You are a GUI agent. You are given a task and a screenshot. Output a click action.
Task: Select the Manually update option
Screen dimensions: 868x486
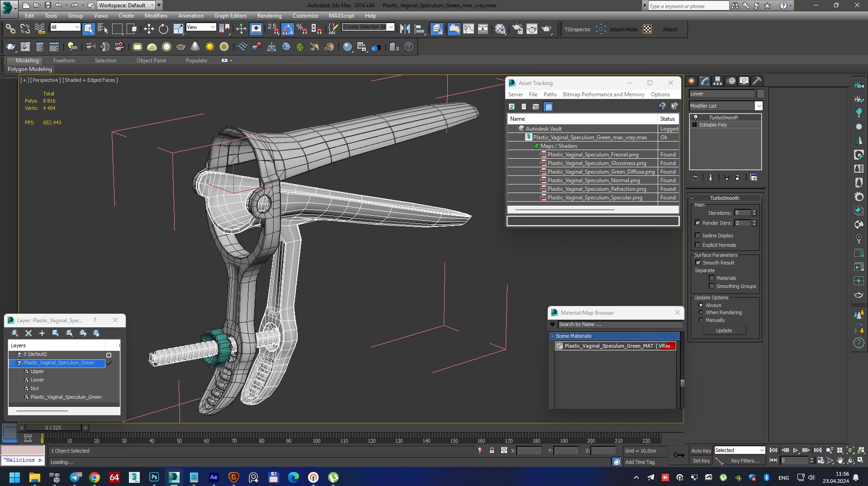(701, 320)
